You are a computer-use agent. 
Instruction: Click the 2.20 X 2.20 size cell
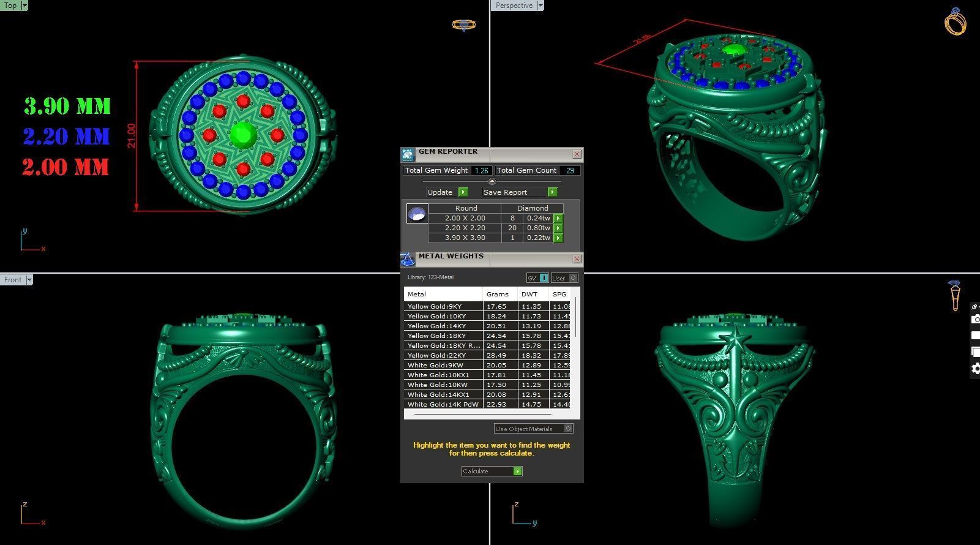(x=465, y=228)
